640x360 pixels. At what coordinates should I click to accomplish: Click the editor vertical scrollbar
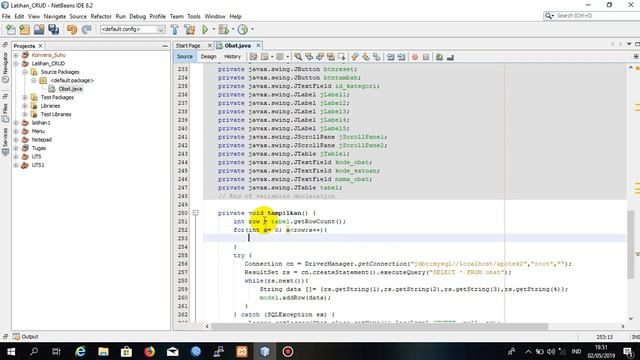(x=631, y=244)
